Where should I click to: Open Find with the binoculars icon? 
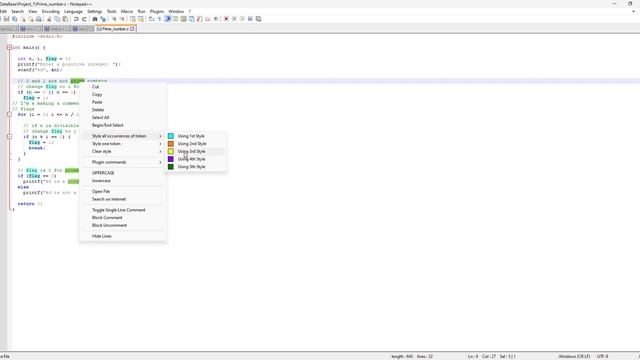click(95, 19)
